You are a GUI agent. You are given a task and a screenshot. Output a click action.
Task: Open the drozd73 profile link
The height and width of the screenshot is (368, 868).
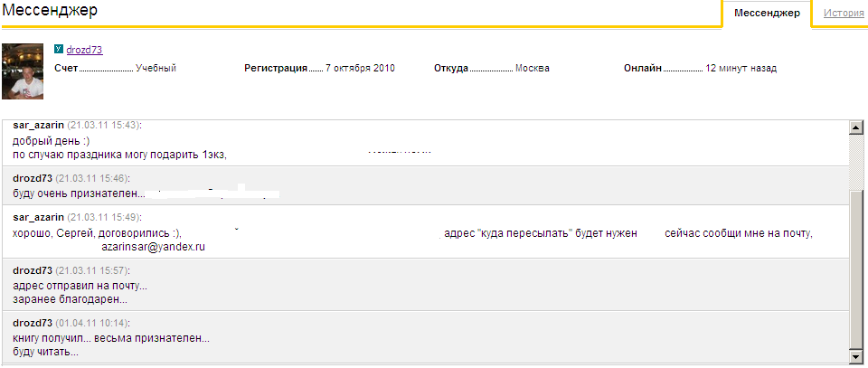click(84, 50)
